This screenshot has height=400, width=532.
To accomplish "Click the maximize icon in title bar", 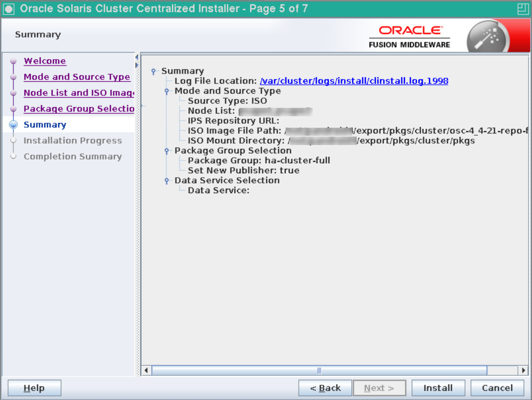I will click(523, 9).
